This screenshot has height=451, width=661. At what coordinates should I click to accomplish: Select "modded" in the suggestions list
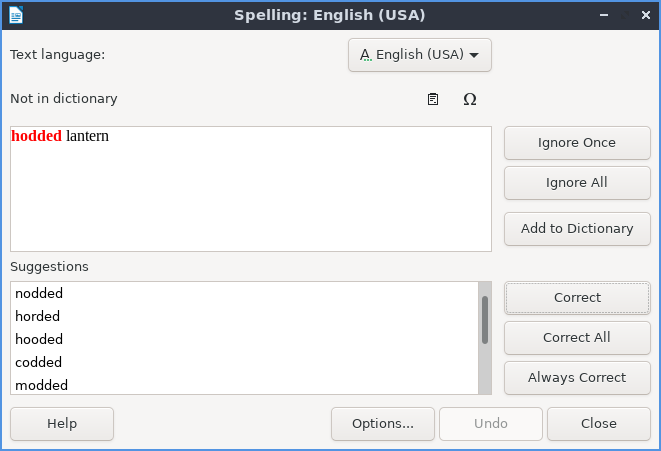coord(41,385)
